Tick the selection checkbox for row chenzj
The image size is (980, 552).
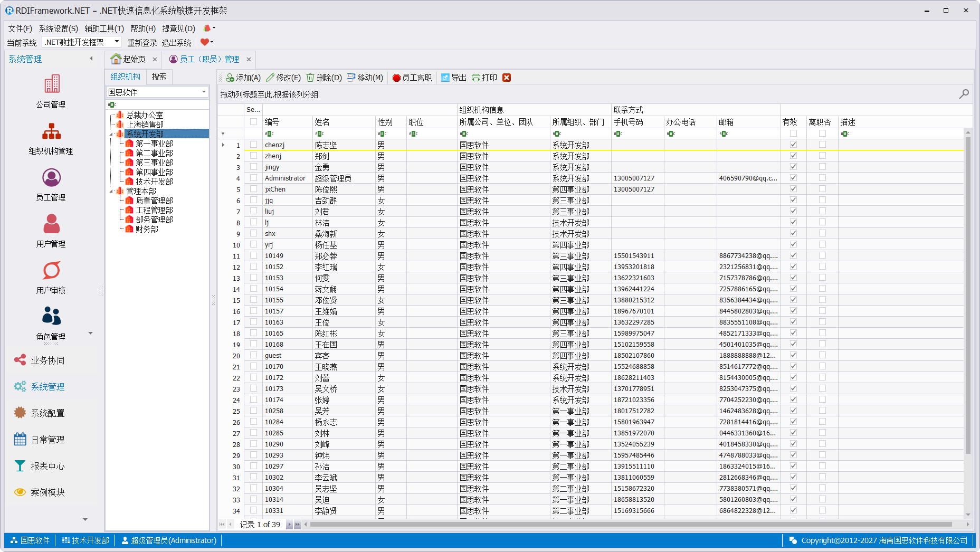tap(254, 145)
